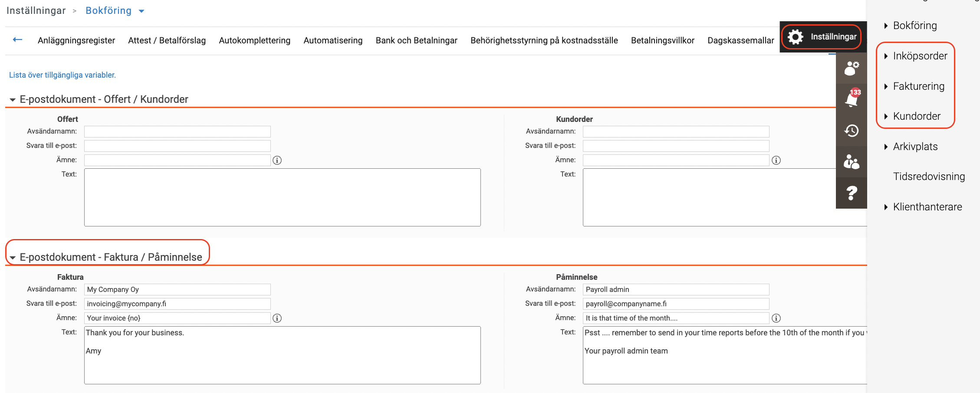Open the help question mark icon
The width and height of the screenshot is (980, 393).
tap(851, 193)
